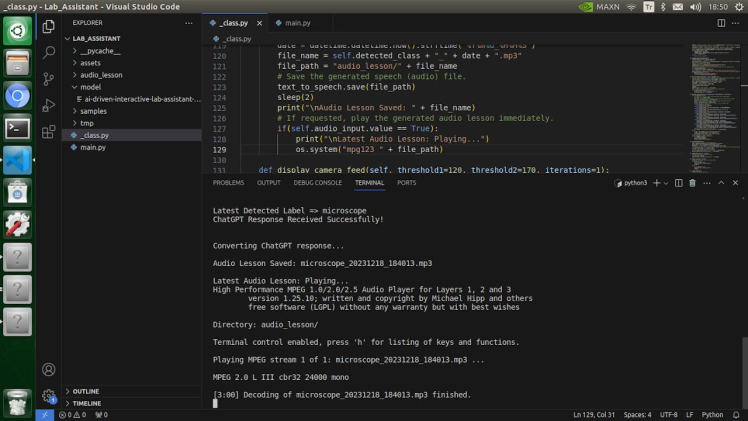
Task: Toggle the Explorer view icon
Action: pos(48,26)
